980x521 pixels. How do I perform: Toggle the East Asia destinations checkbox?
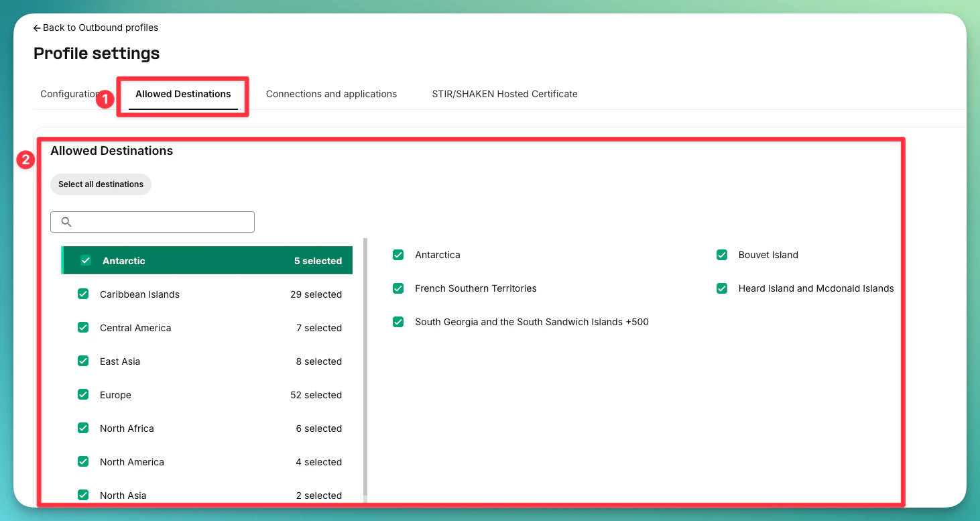click(x=82, y=361)
